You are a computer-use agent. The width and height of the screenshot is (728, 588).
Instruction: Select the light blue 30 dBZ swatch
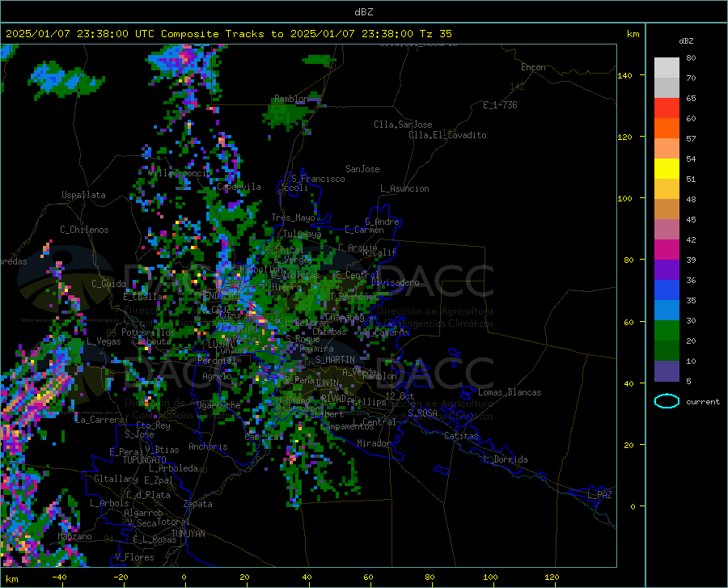pyautogui.click(x=667, y=311)
